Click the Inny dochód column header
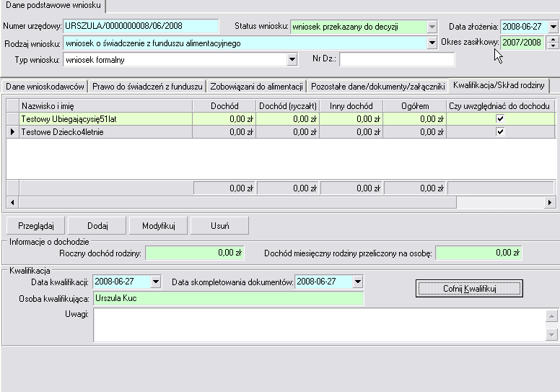 351,106
